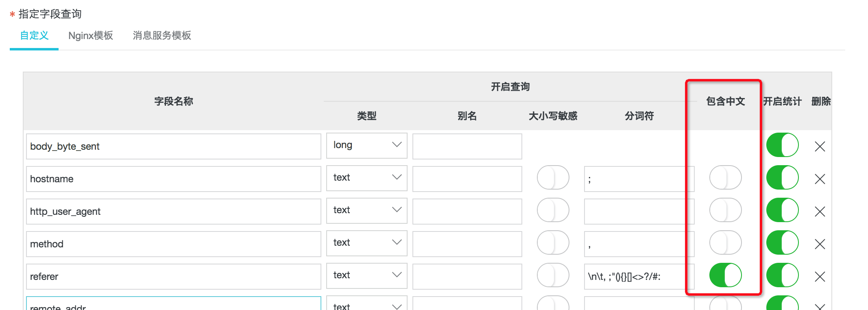This screenshot has height=310, width=868.
Task: Switch to the 消息服务模板 tab
Action: (x=162, y=35)
